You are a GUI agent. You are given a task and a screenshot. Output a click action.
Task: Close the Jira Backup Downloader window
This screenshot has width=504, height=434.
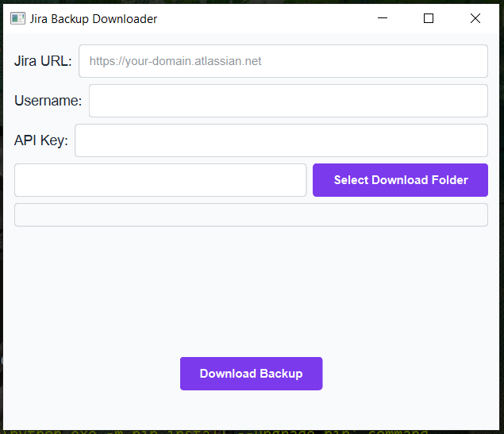475,18
